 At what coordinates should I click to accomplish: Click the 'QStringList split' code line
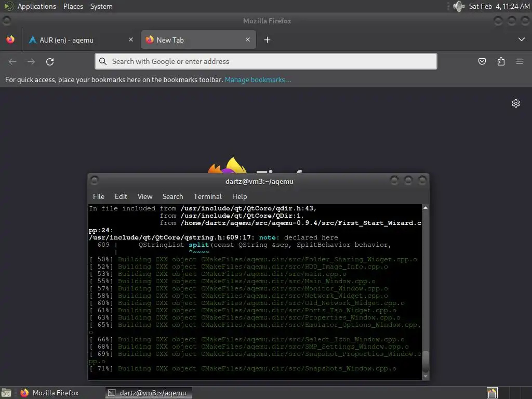(x=244, y=245)
